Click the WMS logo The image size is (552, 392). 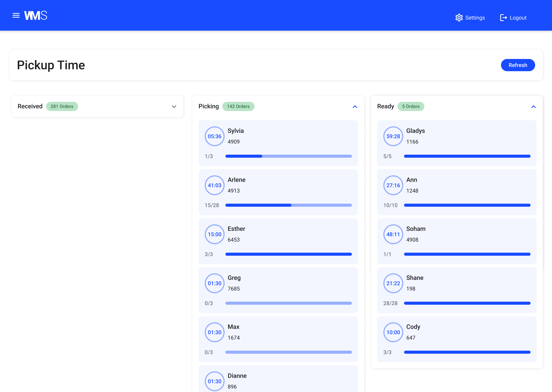tap(36, 16)
